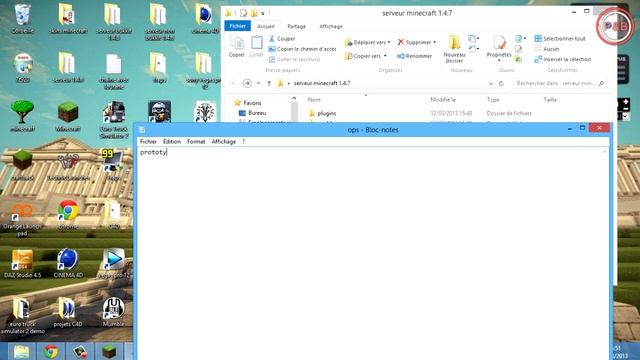
Task: Select Favoris in navigation pane
Action: [248, 103]
